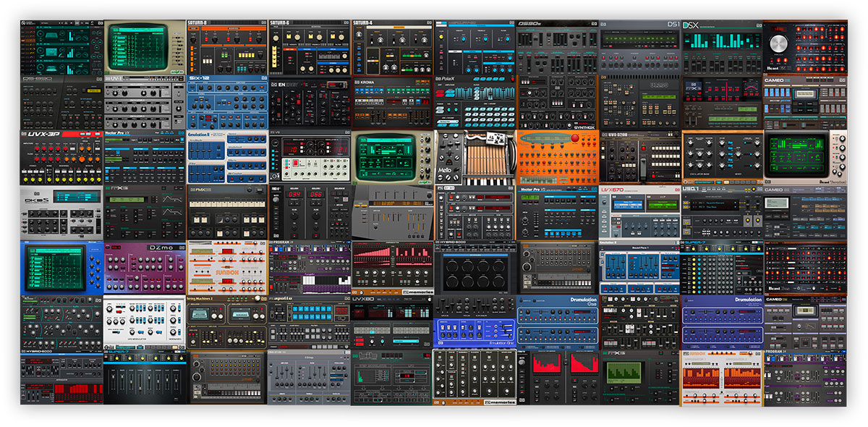Screen dimensions: 868x427
Task: Select the UVS-3200 synth thumbnail
Action: coord(639,157)
